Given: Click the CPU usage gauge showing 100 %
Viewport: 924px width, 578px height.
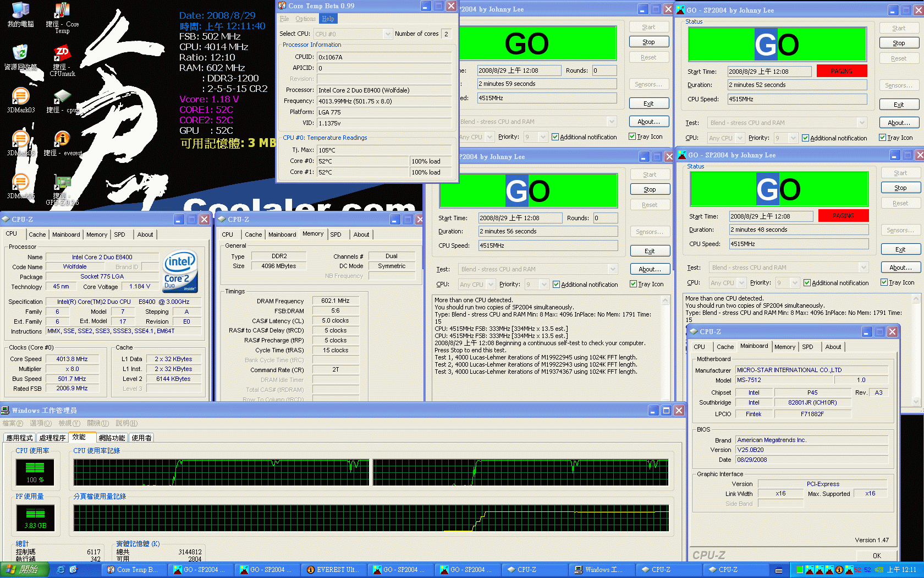Looking at the screenshot, I should point(35,472).
